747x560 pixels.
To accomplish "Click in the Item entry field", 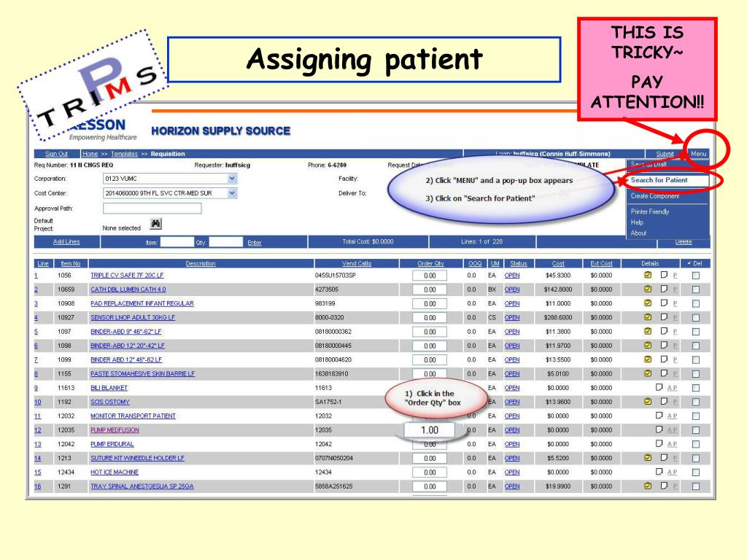I will [x=177, y=242].
